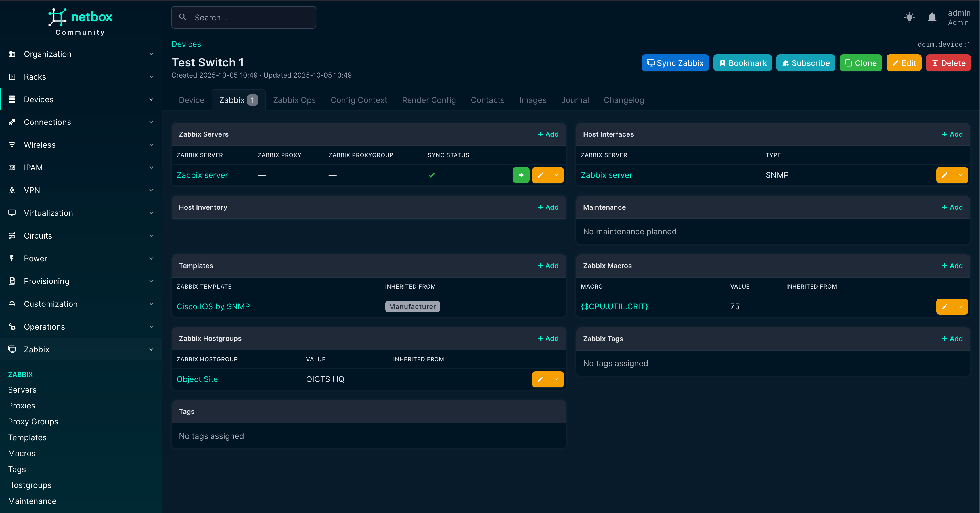980x513 pixels.
Task: Switch to the Device tab
Action: click(191, 100)
